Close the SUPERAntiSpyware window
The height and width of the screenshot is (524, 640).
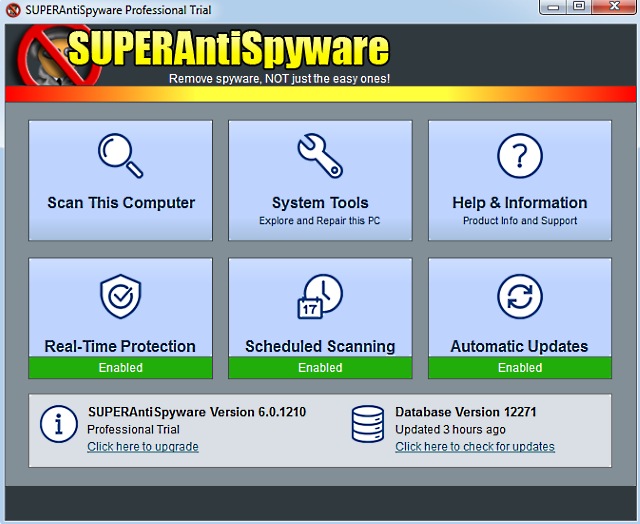pos(614,6)
